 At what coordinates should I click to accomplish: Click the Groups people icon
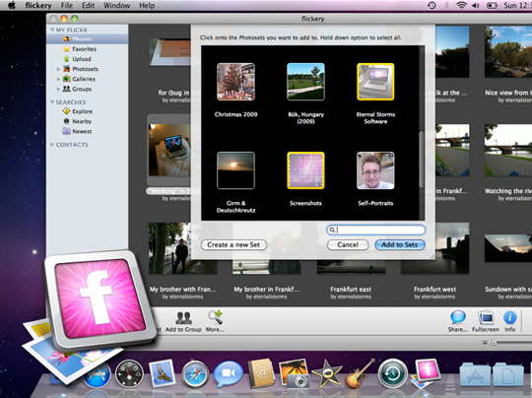point(67,89)
